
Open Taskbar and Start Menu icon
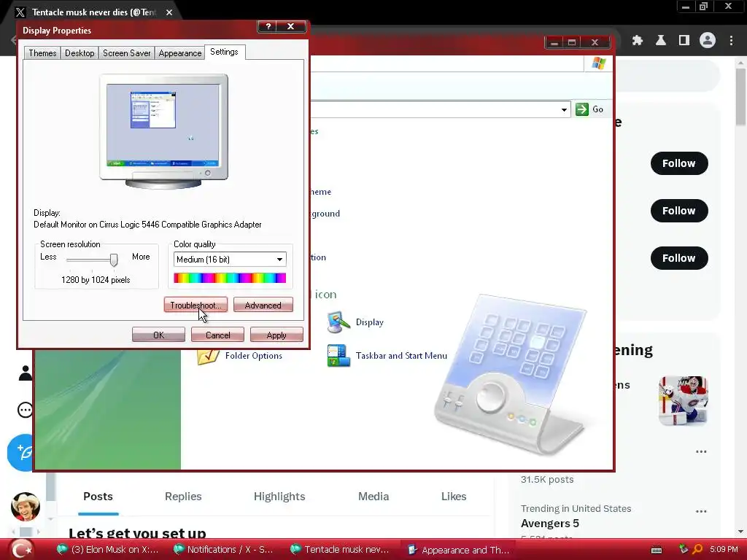coord(338,356)
